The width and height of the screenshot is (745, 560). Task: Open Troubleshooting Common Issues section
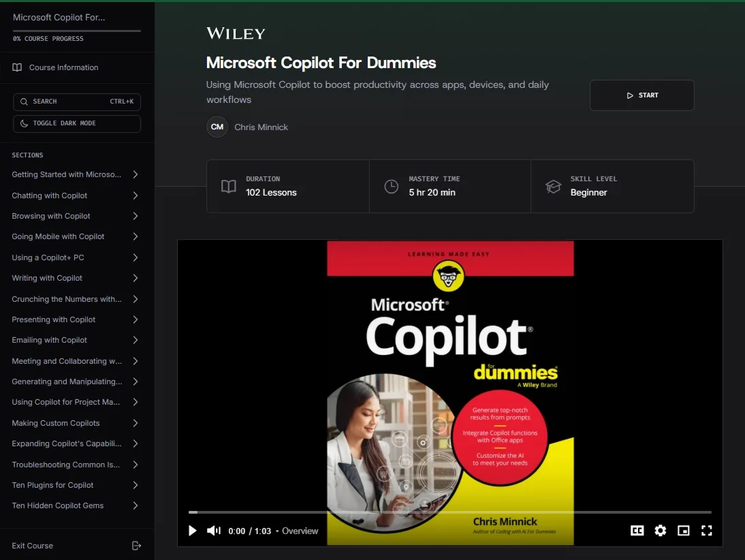(76, 465)
